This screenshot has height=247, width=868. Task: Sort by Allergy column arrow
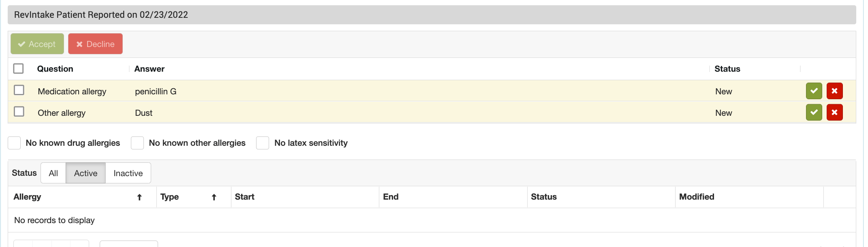click(x=139, y=197)
